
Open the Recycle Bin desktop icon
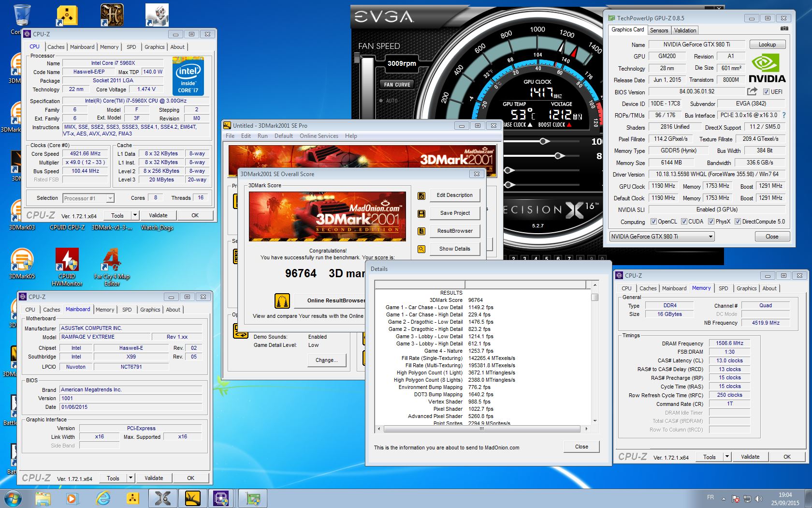coord(21,15)
